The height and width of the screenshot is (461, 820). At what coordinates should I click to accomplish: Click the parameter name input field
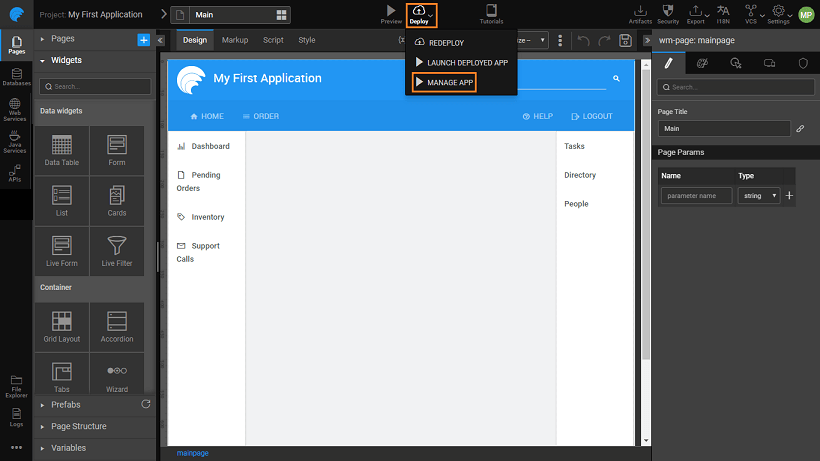click(x=697, y=196)
